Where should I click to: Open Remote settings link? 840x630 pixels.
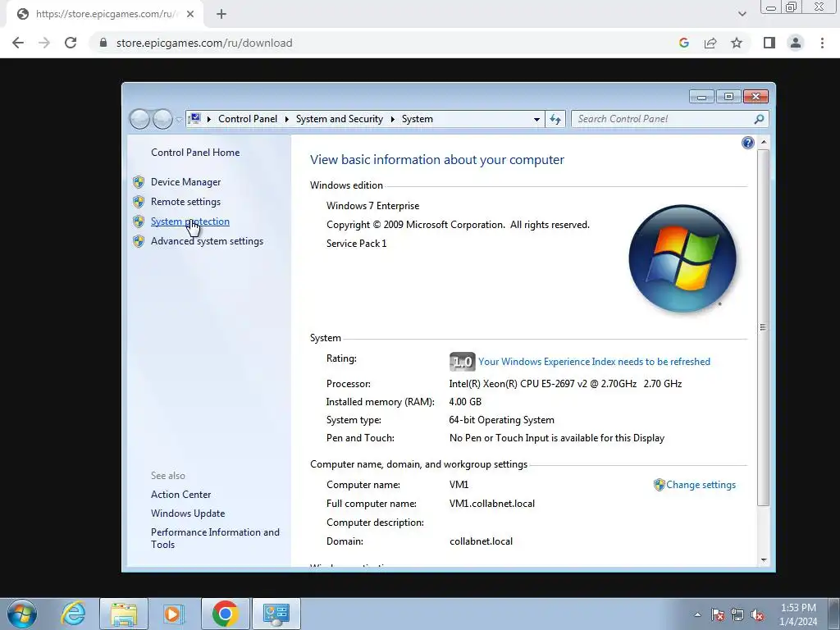pos(185,202)
